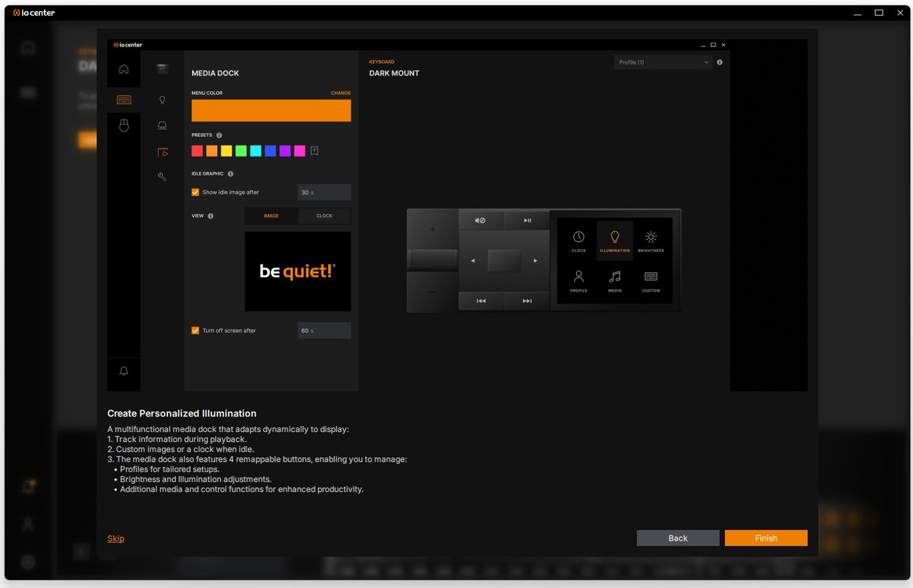Click the Skip link
The image size is (913, 588).
tap(116, 538)
